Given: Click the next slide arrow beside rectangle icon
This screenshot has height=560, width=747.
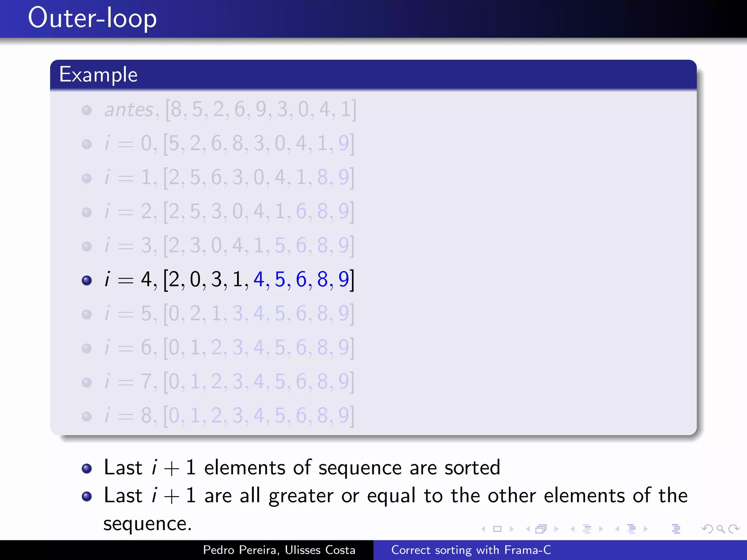Looking at the screenshot, I should coord(511,529).
